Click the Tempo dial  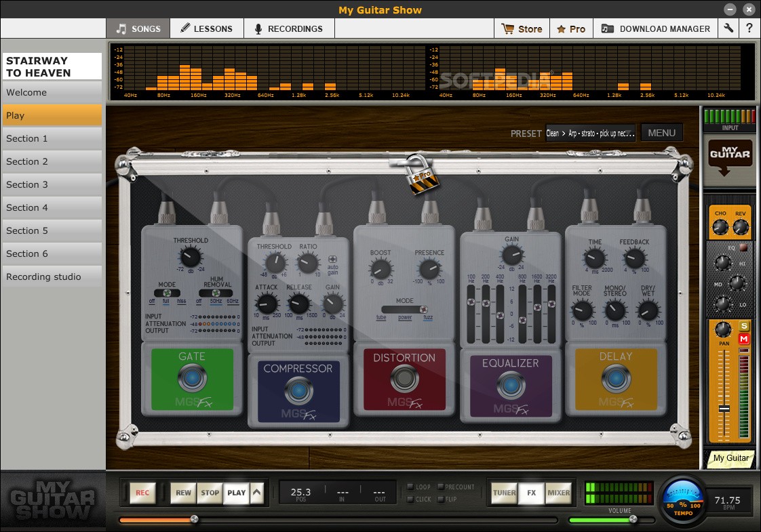click(x=684, y=500)
